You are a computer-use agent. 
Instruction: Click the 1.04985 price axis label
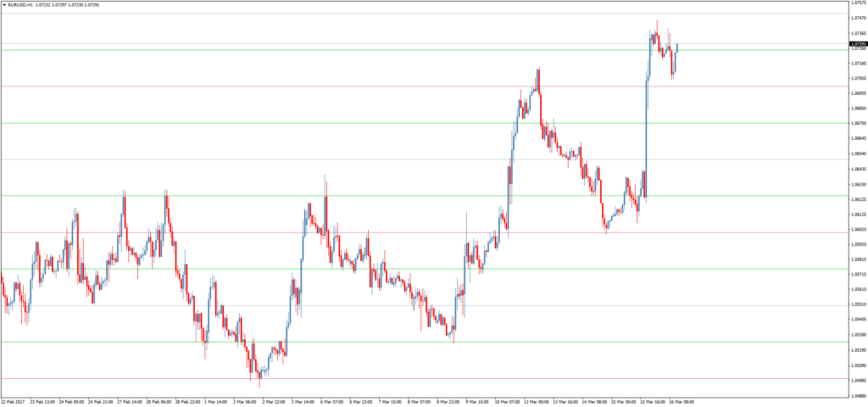(x=859, y=380)
